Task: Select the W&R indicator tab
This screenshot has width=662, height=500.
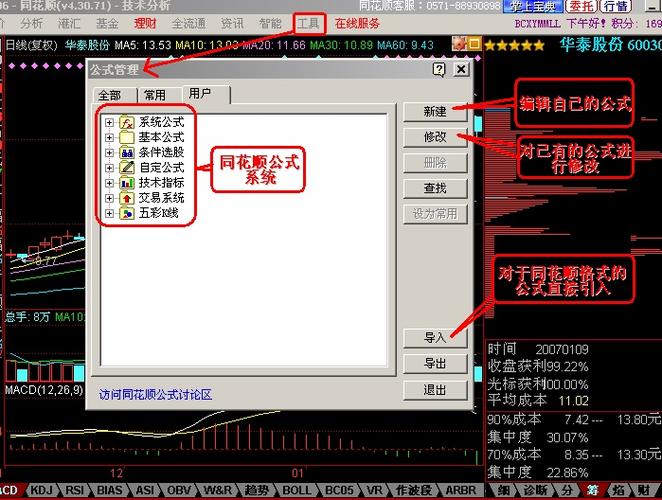Action: click(x=218, y=490)
